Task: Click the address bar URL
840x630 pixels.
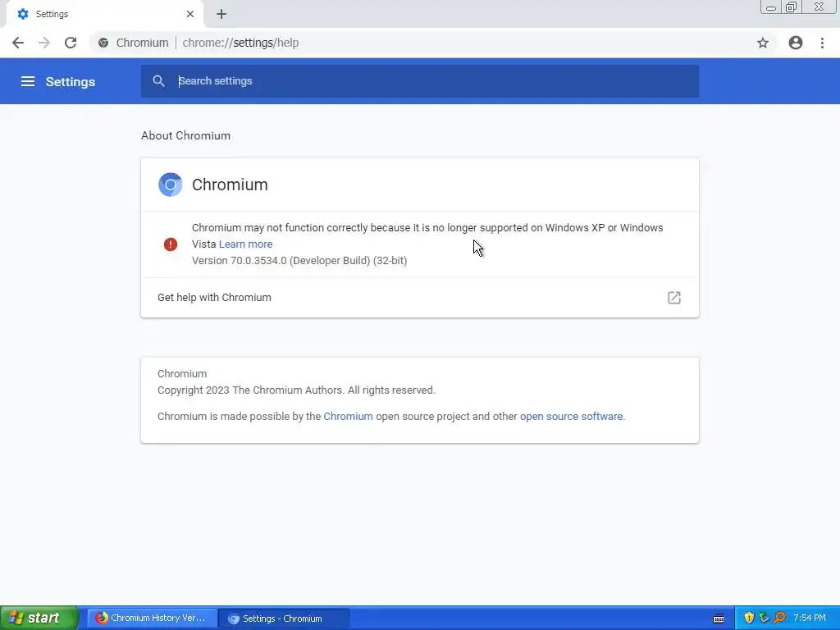Action: pyautogui.click(x=240, y=43)
